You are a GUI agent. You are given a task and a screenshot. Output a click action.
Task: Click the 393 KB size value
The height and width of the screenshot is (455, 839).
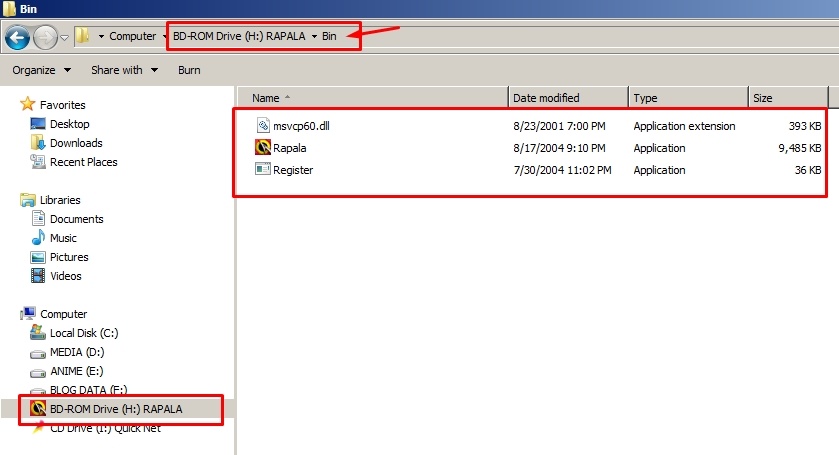(805, 126)
